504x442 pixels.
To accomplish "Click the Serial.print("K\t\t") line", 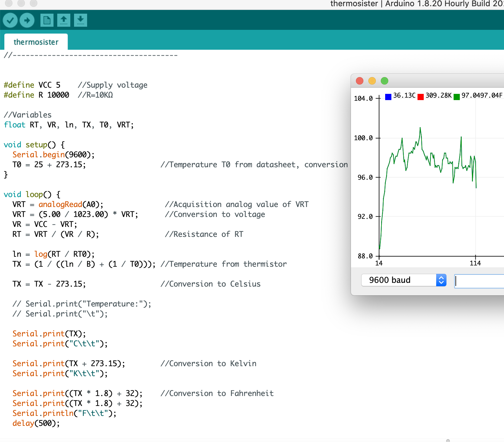I will point(60,374).
